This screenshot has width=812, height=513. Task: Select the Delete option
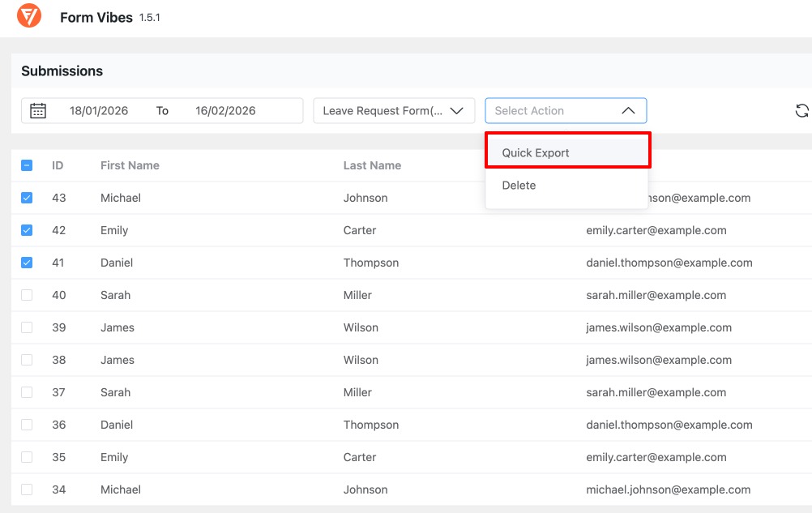click(518, 185)
